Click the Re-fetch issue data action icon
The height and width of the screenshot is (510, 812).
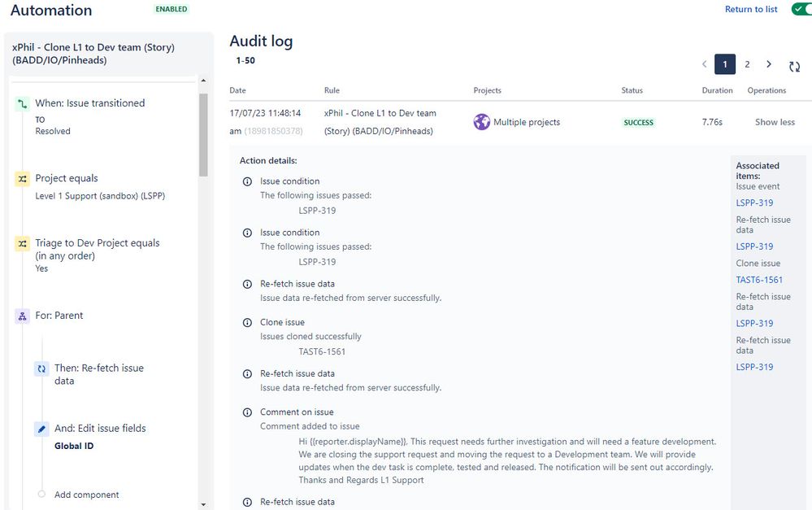41,369
